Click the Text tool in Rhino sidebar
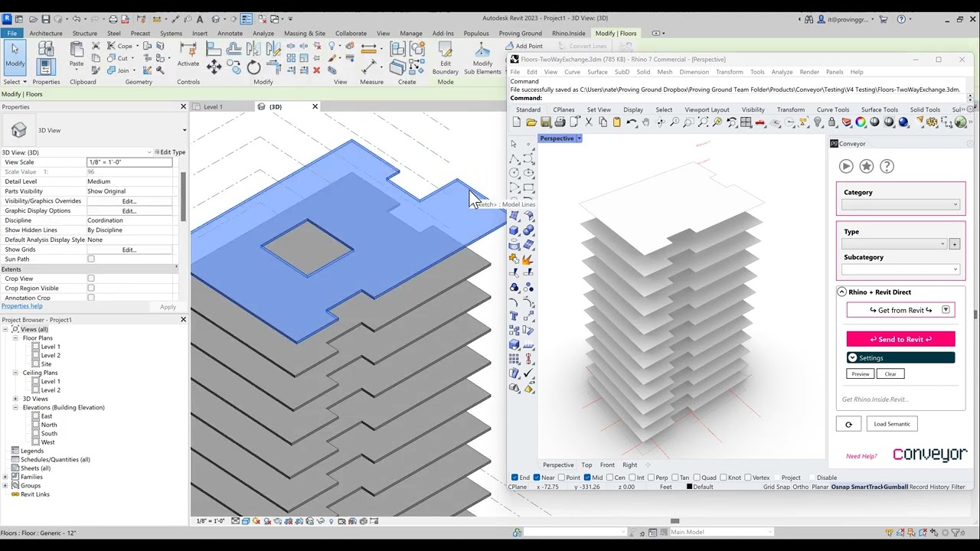The image size is (980, 551). pos(514,316)
